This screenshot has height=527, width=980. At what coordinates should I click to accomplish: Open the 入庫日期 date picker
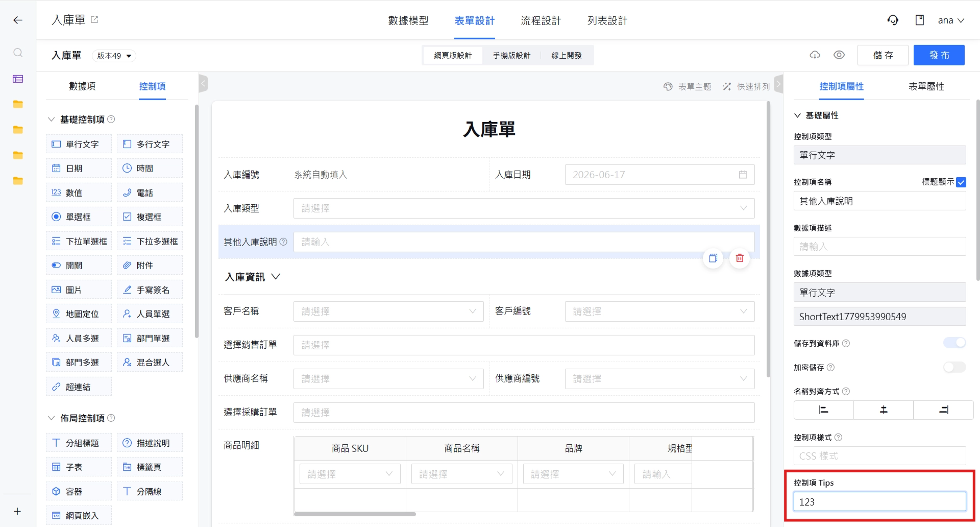point(659,175)
